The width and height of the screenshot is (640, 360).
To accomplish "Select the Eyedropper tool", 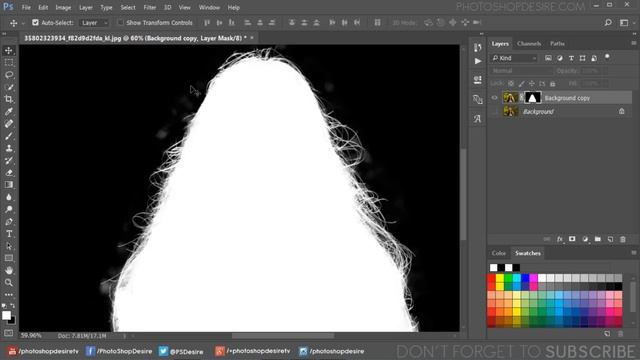I will coord(9,111).
